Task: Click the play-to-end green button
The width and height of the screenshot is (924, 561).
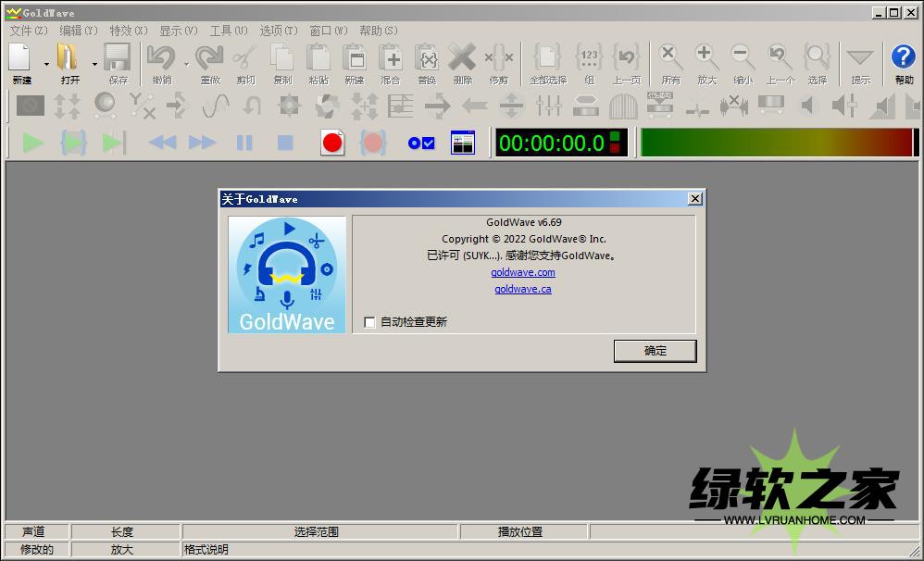Action: click(x=114, y=143)
